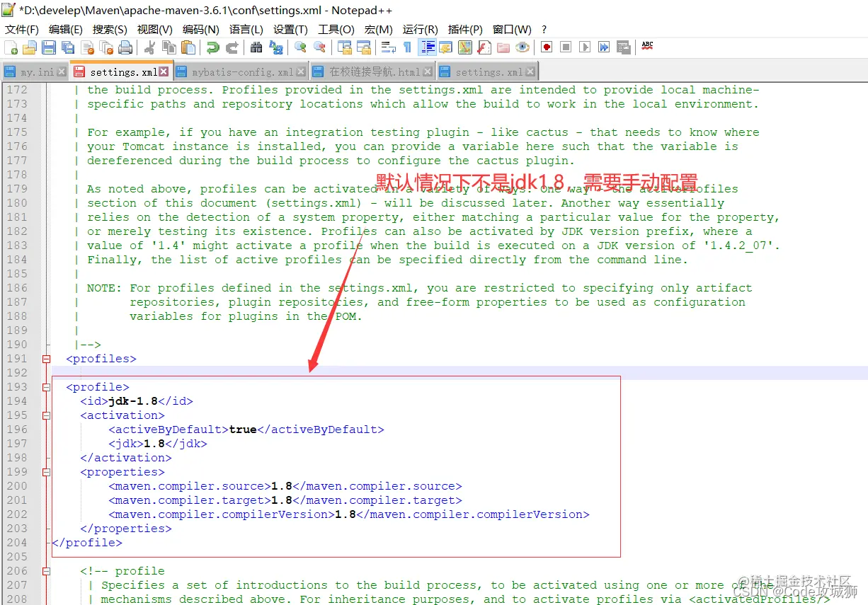Close the 在校链接导航.html tab
Image resolution: width=868 pixels, height=605 pixels.
click(x=428, y=71)
